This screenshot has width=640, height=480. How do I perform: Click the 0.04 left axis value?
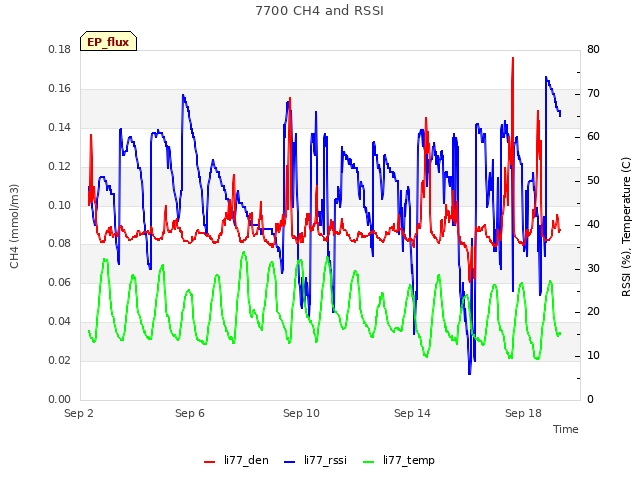pos(60,321)
